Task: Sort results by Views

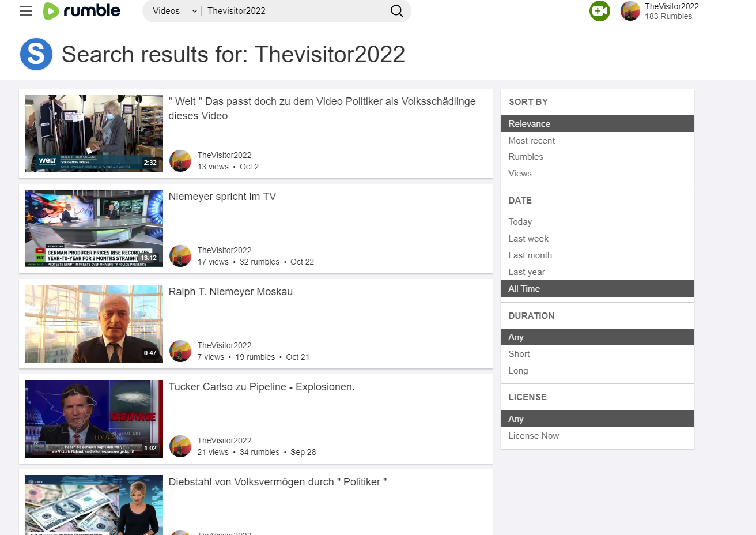Action: point(520,174)
